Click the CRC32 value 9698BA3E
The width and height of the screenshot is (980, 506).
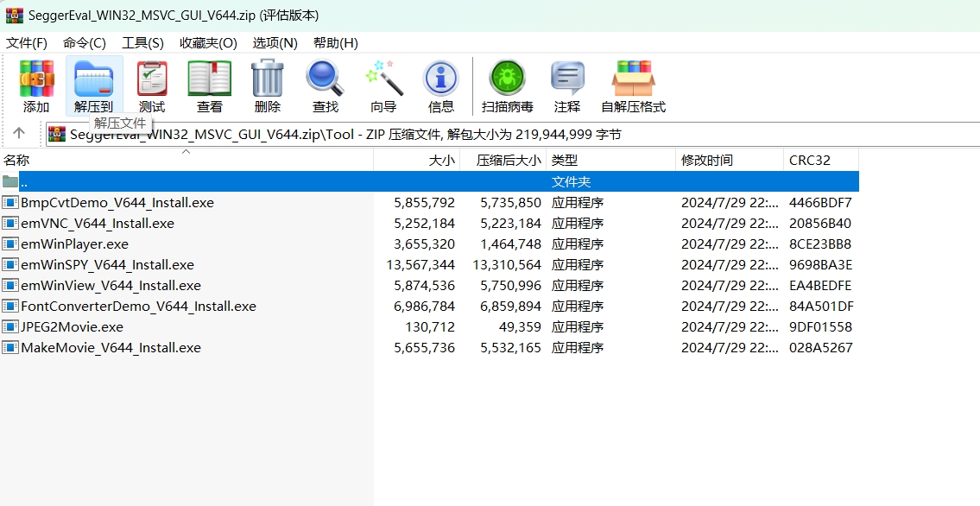point(820,264)
